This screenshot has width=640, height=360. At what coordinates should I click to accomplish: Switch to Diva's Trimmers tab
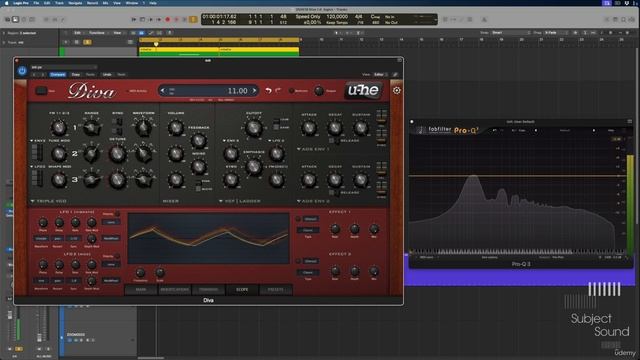click(x=208, y=290)
